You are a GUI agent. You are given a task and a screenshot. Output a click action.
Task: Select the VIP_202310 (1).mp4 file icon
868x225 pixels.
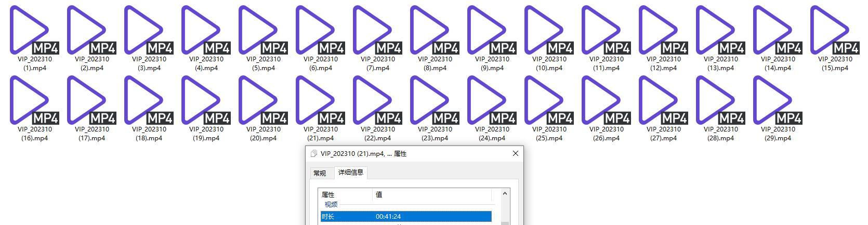pyautogui.click(x=34, y=30)
